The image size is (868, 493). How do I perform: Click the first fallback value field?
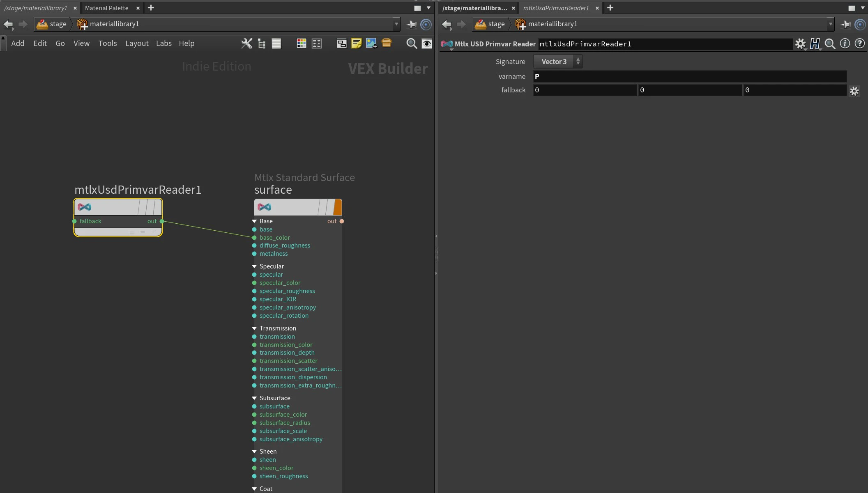585,90
